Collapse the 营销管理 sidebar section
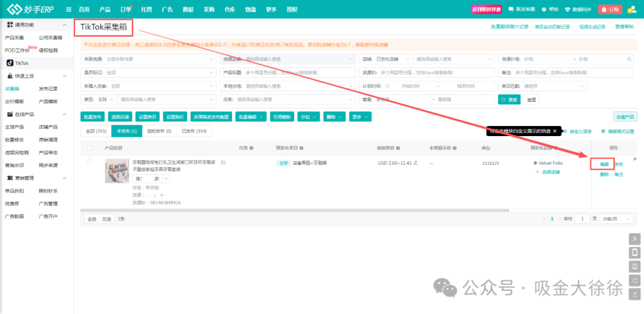 64,178
